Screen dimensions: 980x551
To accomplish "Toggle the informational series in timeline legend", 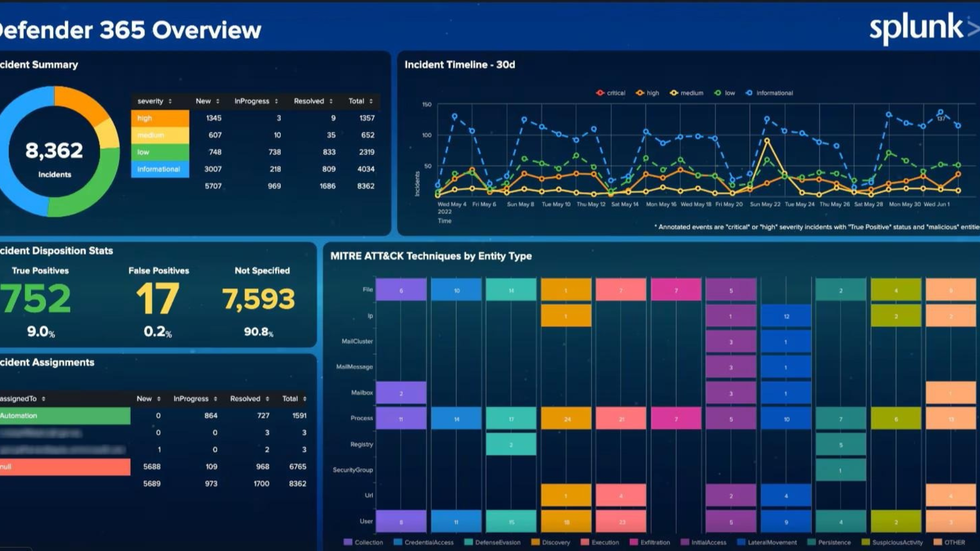I will coord(769,93).
